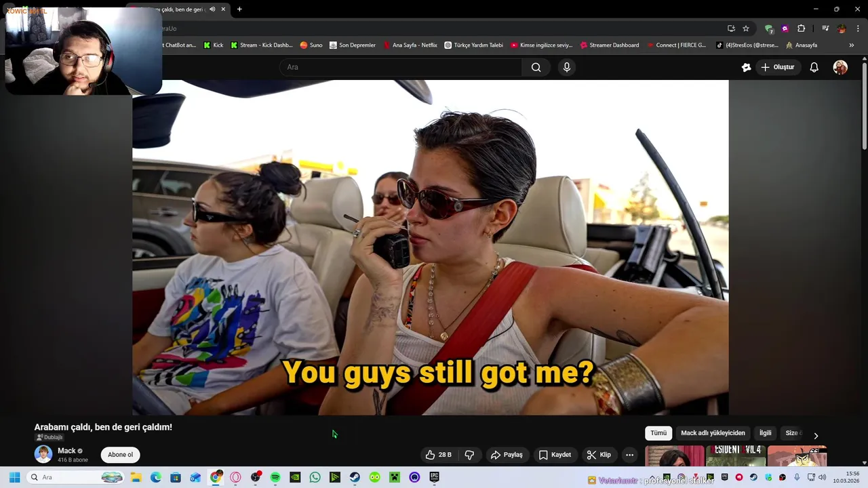Image resolution: width=868 pixels, height=488 pixels.
Task: Open a new browser tab with plus
Action: pos(239,9)
